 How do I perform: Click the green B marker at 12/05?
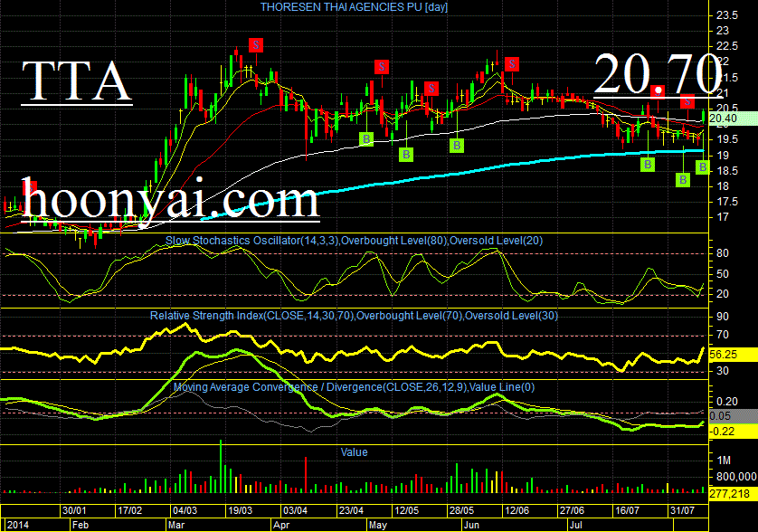(x=406, y=155)
